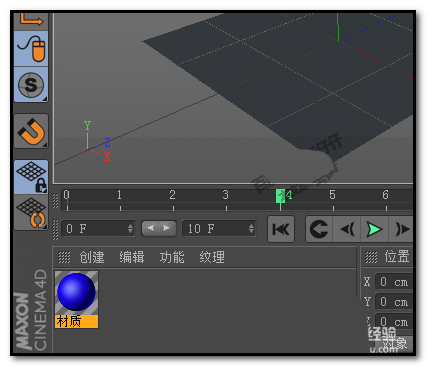
Task: Enable snapping with the magnet icon
Action: [31, 131]
